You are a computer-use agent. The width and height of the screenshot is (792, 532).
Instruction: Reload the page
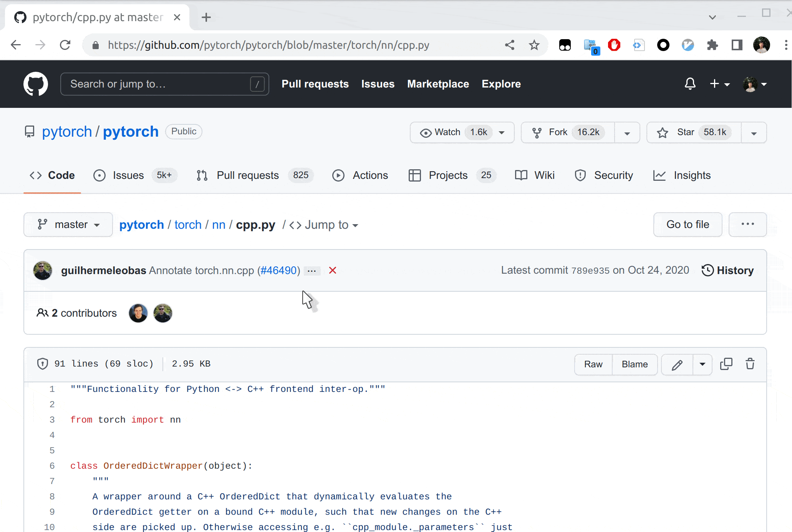pos(65,45)
